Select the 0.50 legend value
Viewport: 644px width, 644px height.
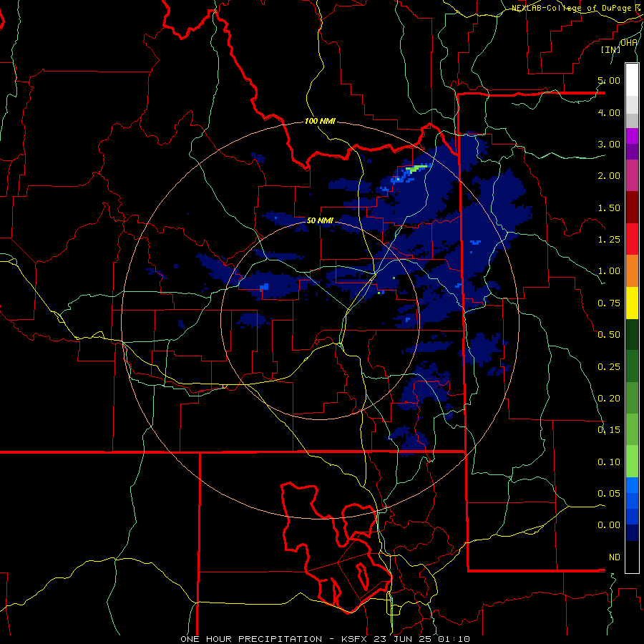point(609,335)
